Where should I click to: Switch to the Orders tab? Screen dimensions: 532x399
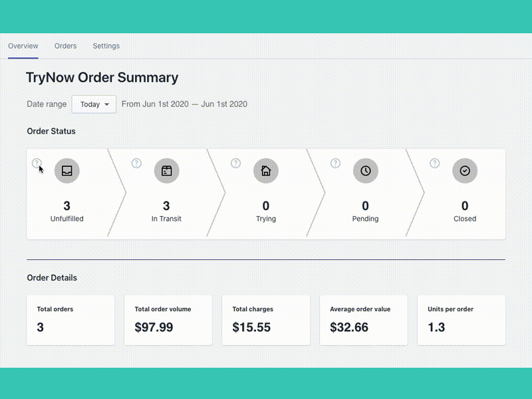point(65,46)
